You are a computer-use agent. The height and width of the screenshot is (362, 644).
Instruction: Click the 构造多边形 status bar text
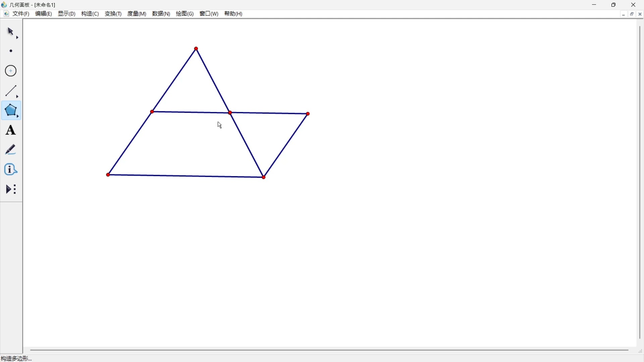coord(17,359)
